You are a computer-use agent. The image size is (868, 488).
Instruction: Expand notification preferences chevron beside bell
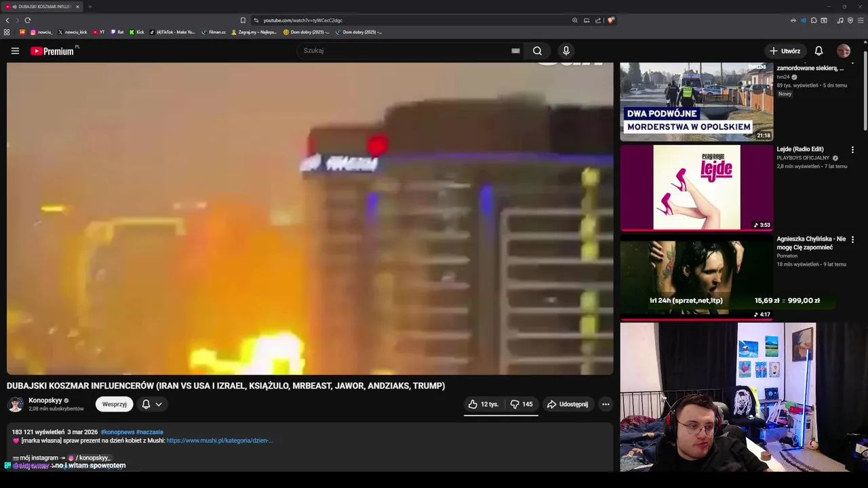[x=159, y=405]
